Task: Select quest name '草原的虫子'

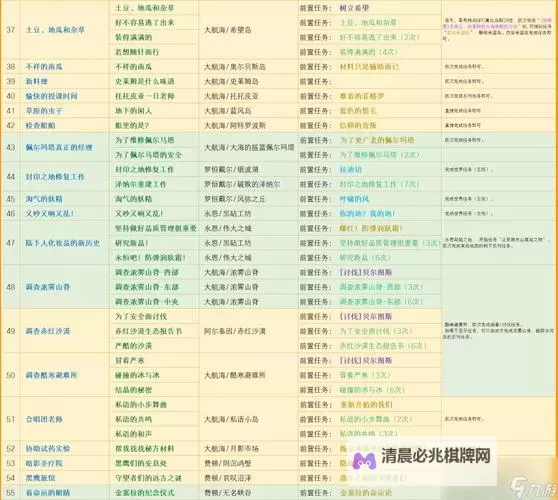Action: (x=44, y=111)
